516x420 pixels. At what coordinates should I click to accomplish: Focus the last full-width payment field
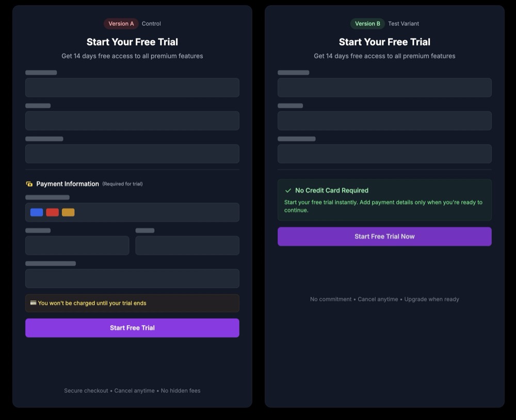pyautogui.click(x=132, y=279)
